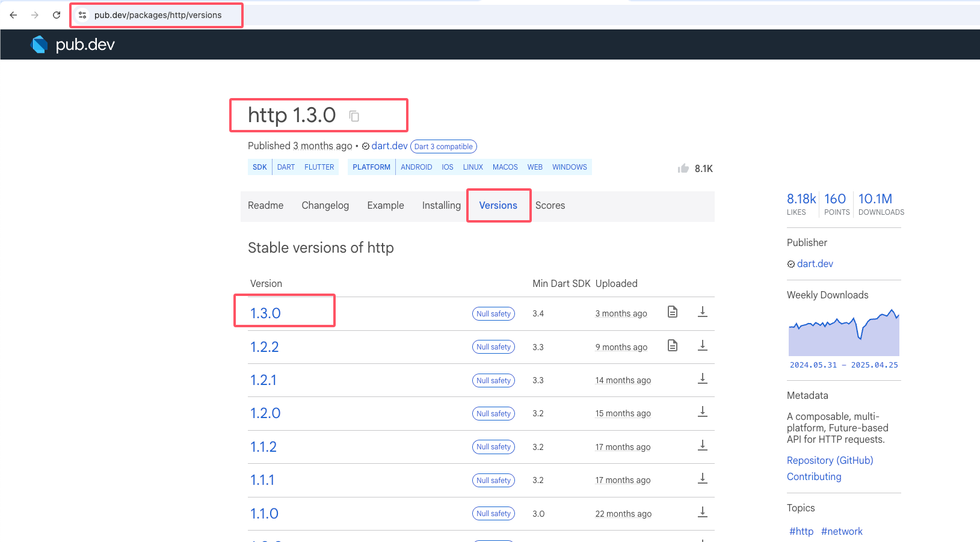Image resolution: width=980 pixels, height=542 pixels.
Task: Open documentation icon for version 1.2.2
Action: 673,345
